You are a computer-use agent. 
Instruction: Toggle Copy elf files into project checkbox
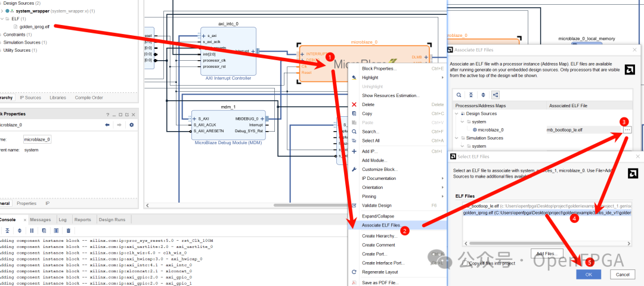click(465, 263)
